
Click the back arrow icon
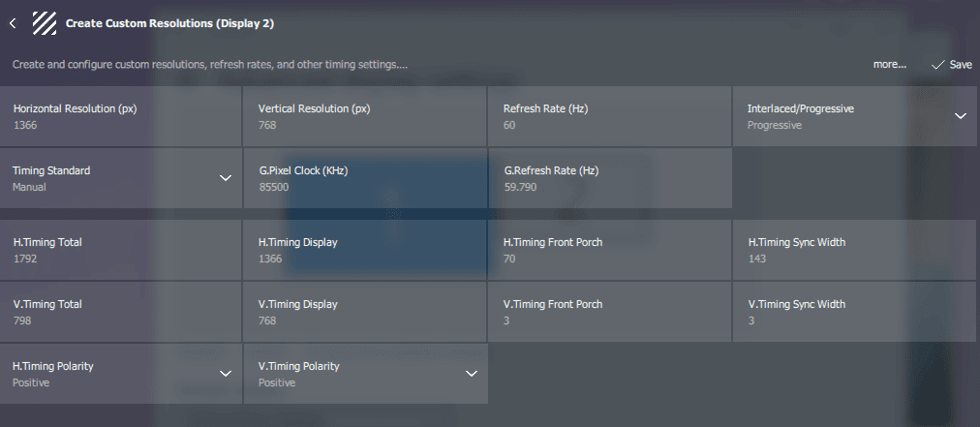pyautogui.click(x=13, y=24)
